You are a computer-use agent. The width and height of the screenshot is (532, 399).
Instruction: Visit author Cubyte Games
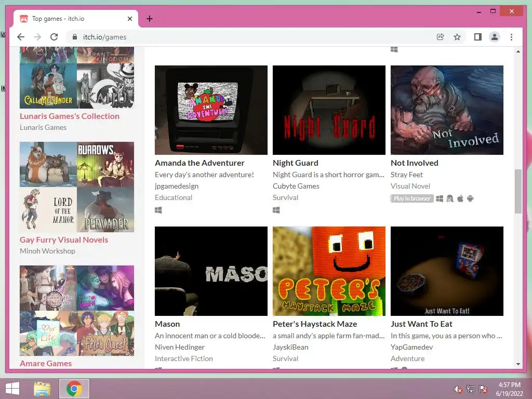[x=296, y=186]
